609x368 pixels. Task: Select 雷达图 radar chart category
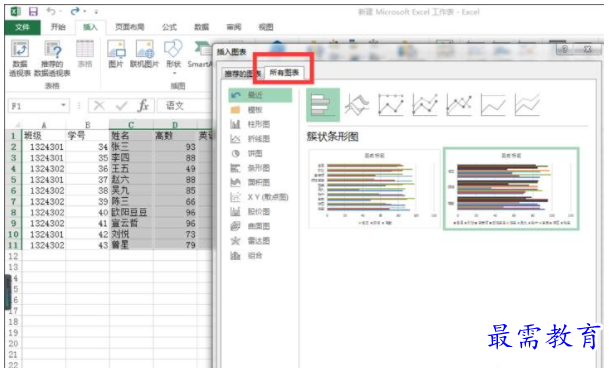(260, 241)
